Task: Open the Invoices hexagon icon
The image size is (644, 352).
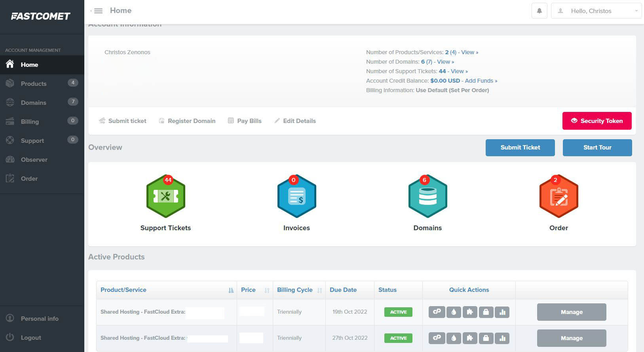Action: pos(296,196)
